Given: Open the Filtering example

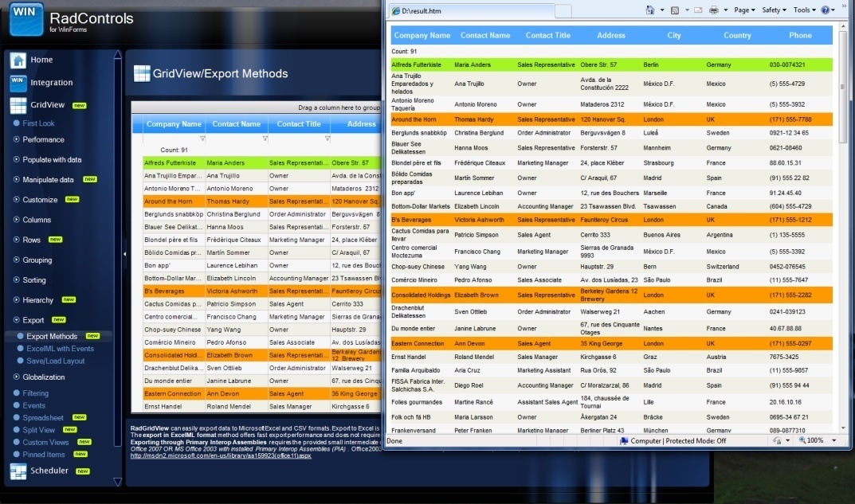Looking at the screenshot, I should pyautogui.click(x=35, y=393).
